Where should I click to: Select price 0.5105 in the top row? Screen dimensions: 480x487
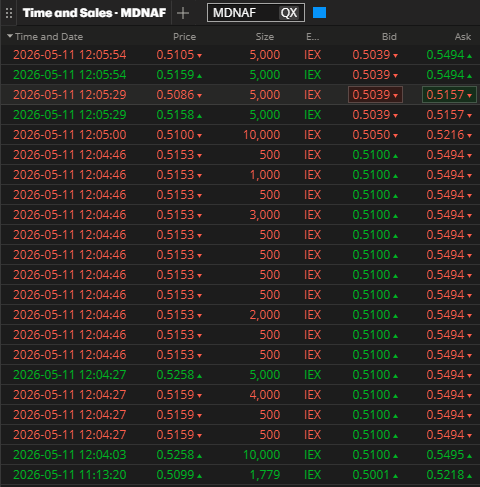[x=179, y=55]
